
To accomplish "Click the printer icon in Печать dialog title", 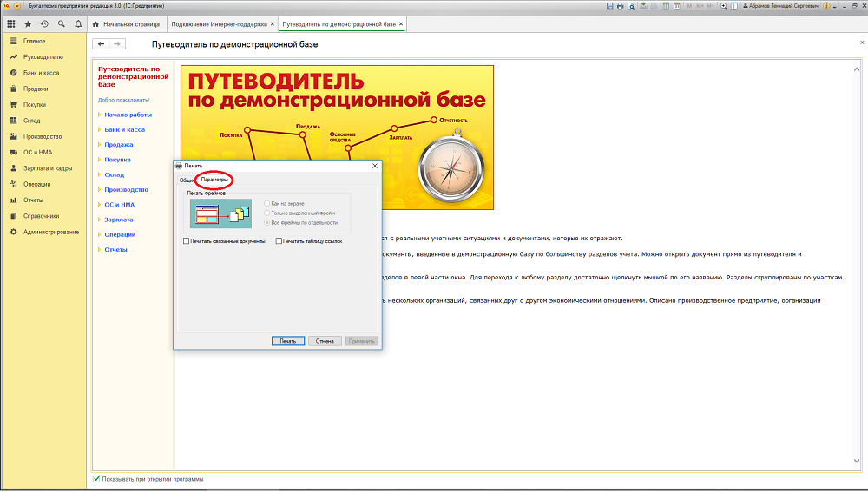I will (178, 166).
